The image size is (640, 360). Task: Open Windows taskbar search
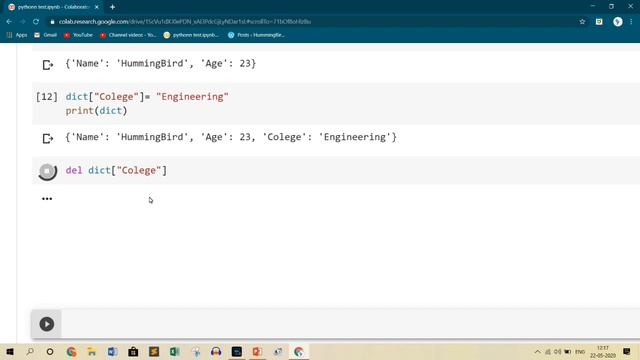click(30, 351)
